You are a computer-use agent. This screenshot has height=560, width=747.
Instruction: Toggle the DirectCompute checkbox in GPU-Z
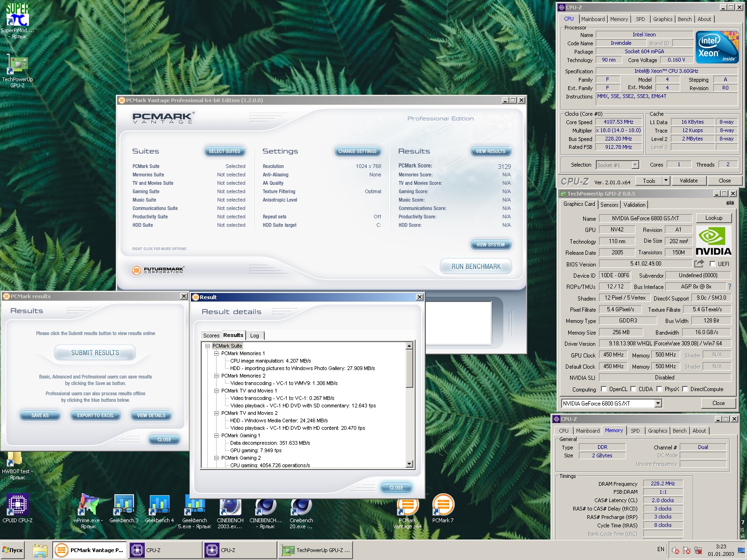[x=685, y=389]
